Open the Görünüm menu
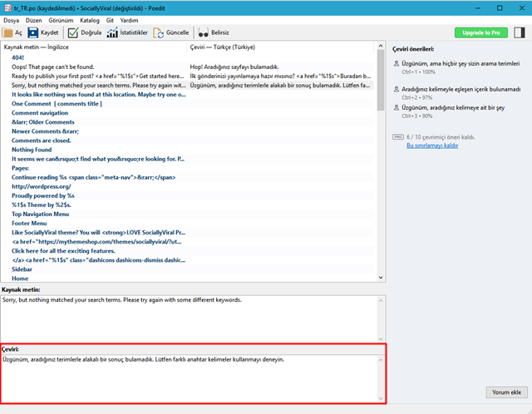 click(x=61, y=20)
